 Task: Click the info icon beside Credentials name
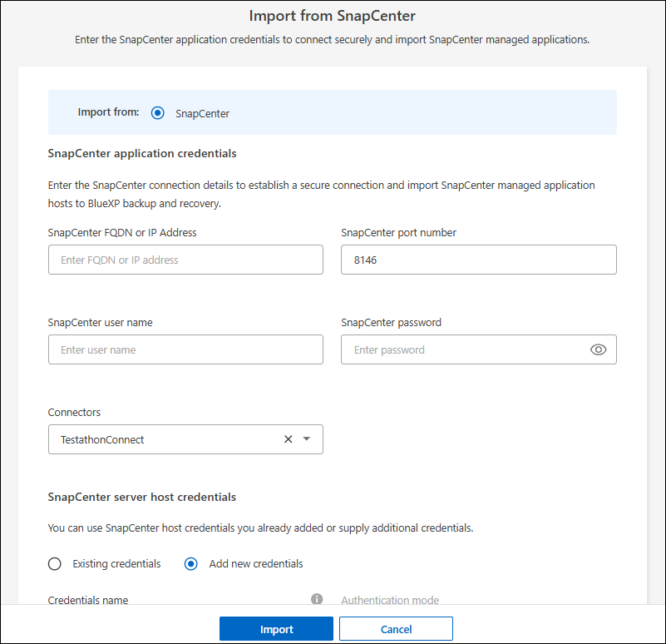(x=317, y=599)
